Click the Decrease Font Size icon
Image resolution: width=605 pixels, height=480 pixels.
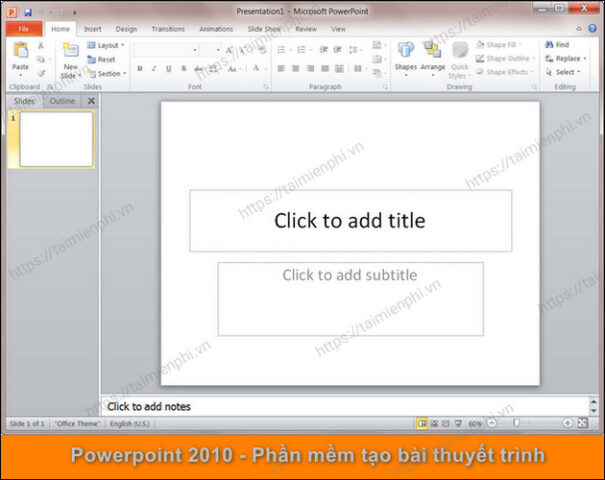(x=243, y=50)
